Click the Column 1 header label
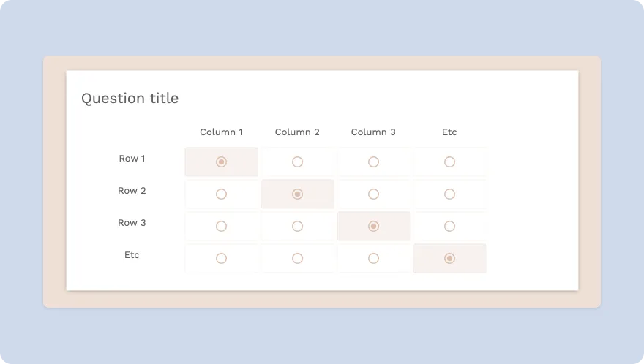This screenshot has width=644, height=364. [221, 132]
